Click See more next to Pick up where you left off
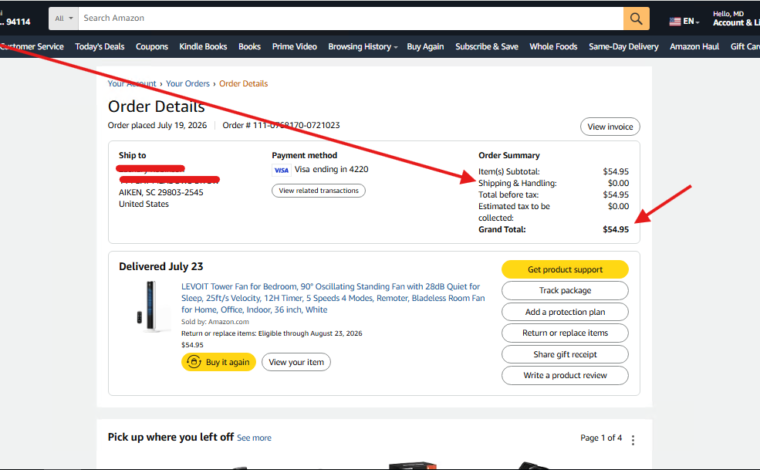The height and width of the screenshot is (470, 760). 254,438
